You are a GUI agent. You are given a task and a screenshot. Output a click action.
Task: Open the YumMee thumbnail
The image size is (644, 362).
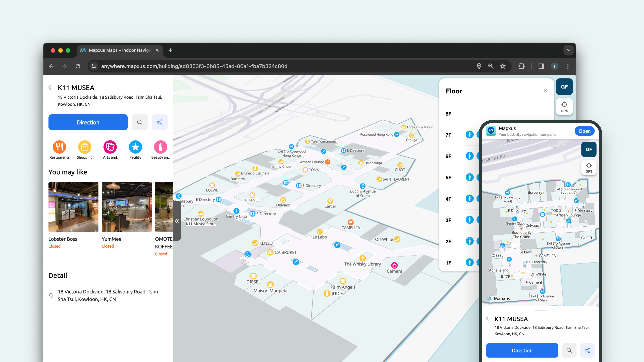(x=127, y=207)
